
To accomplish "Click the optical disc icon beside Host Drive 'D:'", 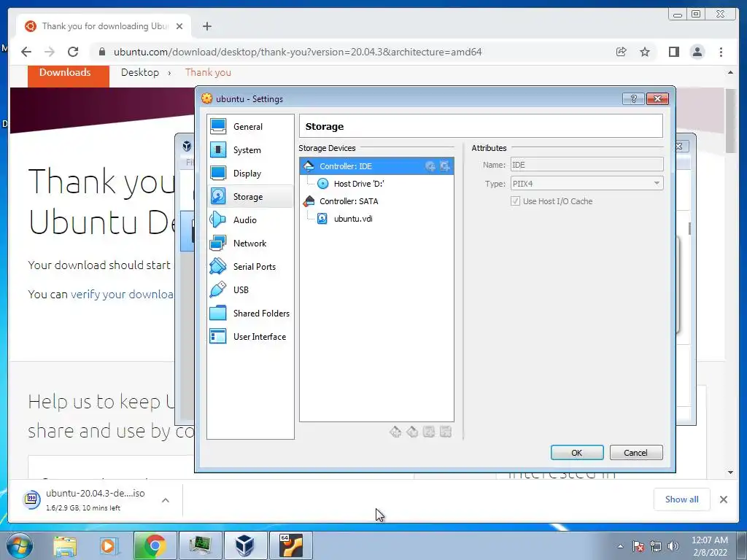I will pyautogui.click(x=323, y=184).
